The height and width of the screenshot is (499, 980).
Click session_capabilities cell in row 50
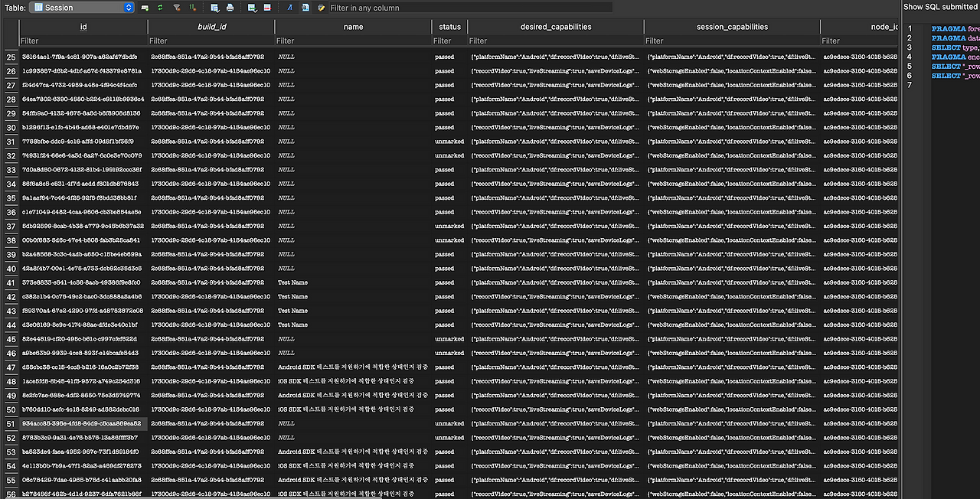[732, 409]
